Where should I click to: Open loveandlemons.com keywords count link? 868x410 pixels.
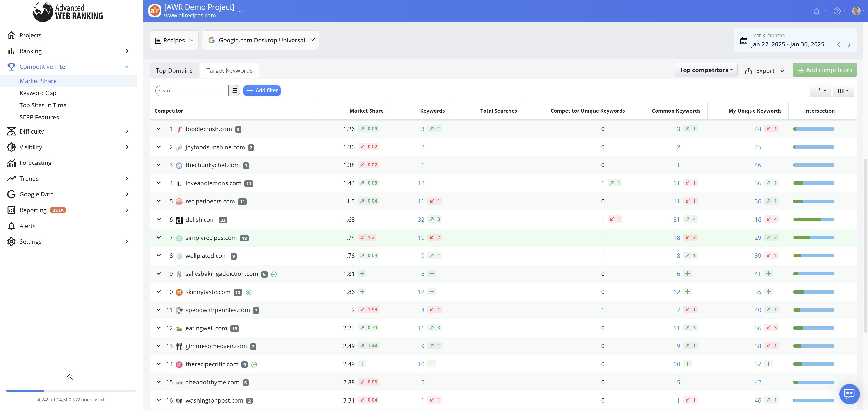421,183
